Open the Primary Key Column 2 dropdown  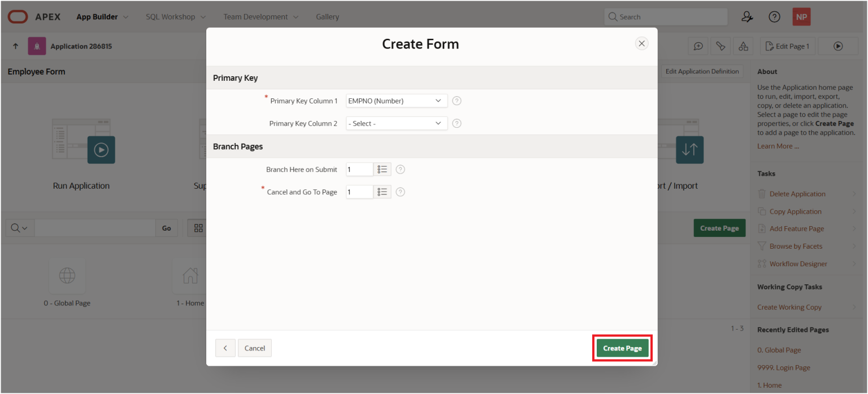[x=396, y=123]
